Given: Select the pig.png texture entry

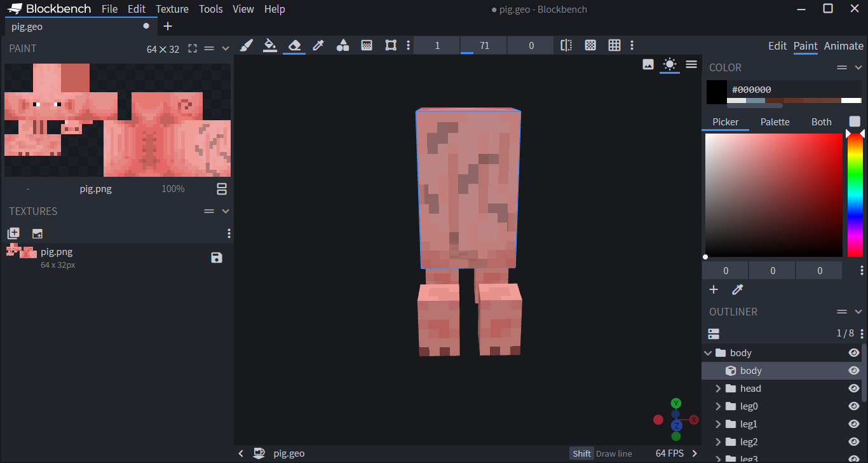Looking at the screenshot, I should coord(118,258).
